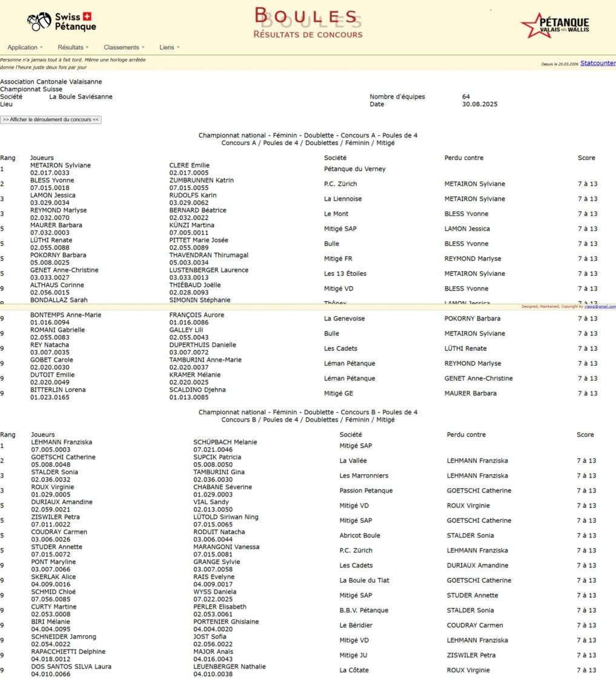616x685 pixels.
Task: Click the "Score" header in Concours B table
Action: 585,435
